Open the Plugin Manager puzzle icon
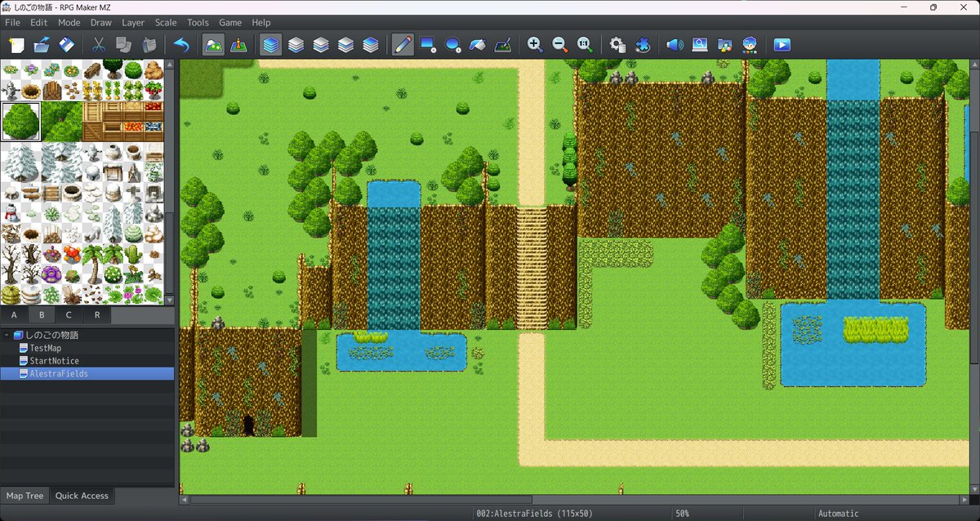 click(643, 45)
